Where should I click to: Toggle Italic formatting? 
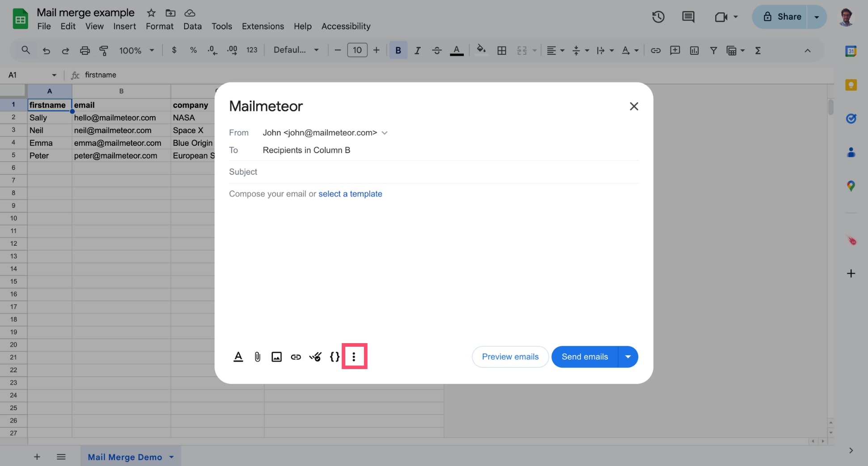coord(417,50)
